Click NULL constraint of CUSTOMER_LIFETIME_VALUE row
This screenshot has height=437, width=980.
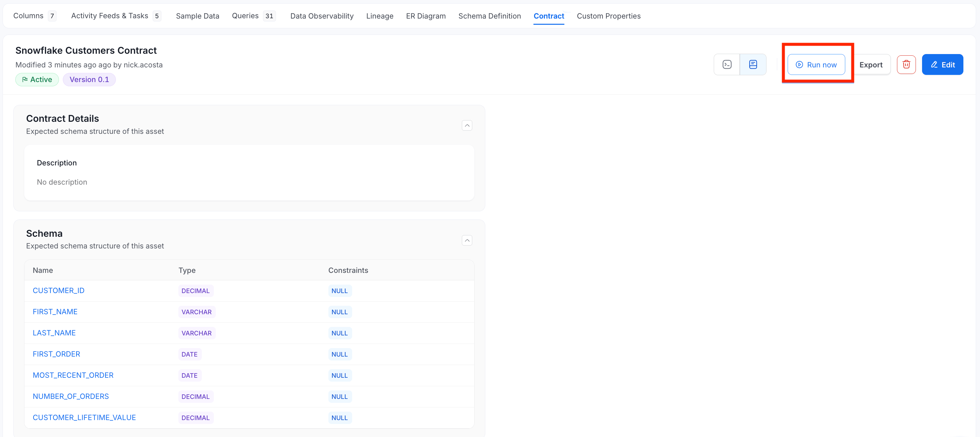tap(339, 418)
